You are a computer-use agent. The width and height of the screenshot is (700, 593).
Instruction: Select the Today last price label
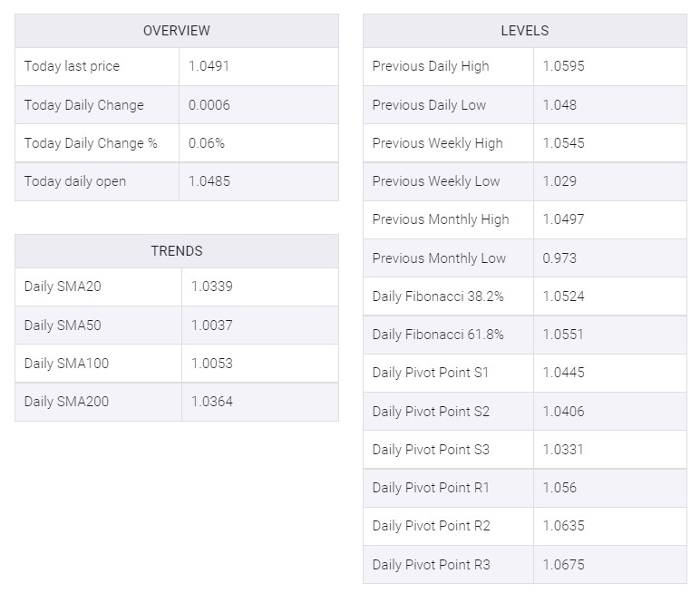[x=72, y=66]
